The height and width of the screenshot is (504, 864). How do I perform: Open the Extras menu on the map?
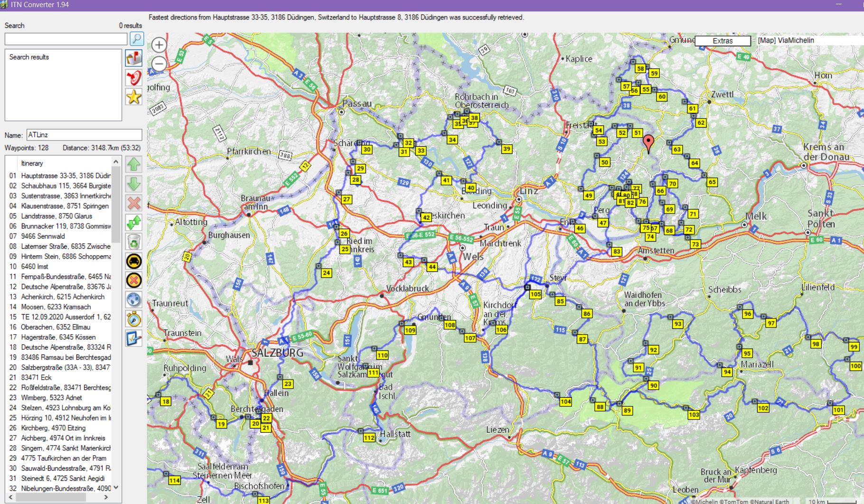click(x=722, y=41)
